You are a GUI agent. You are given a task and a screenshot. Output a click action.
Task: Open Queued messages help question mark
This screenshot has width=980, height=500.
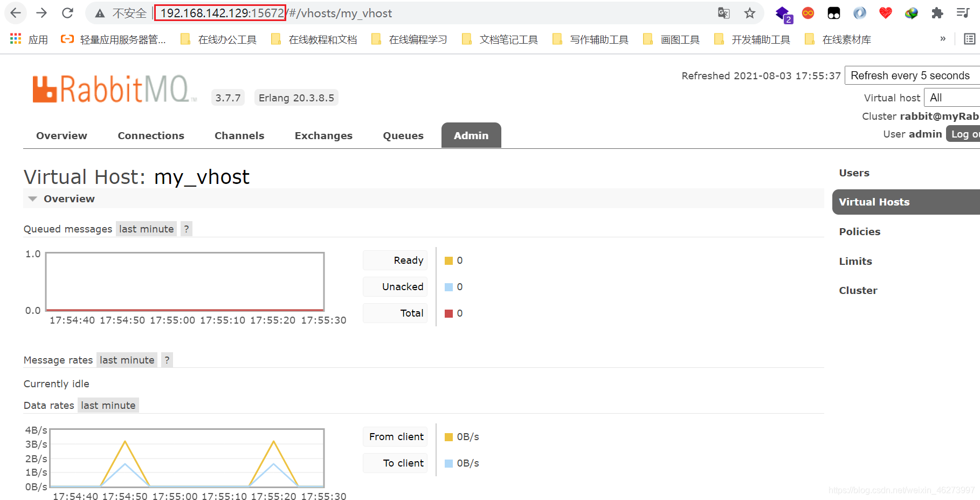tap(186, 229)
